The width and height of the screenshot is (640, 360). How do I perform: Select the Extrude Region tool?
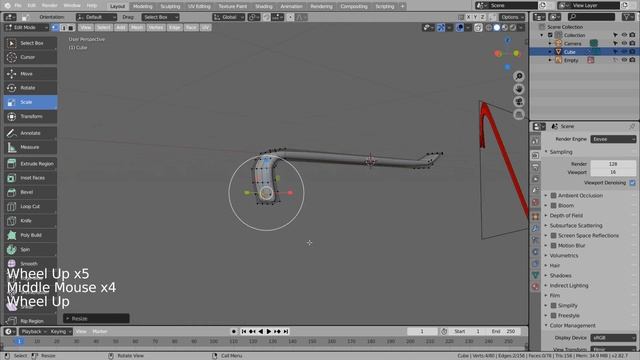(31, 164)
